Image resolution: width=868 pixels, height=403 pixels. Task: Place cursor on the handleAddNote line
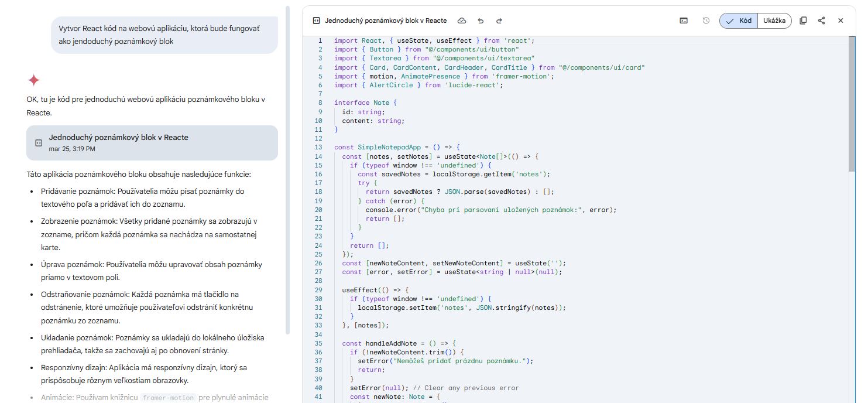pyautogui.click(x=399, y=343)
